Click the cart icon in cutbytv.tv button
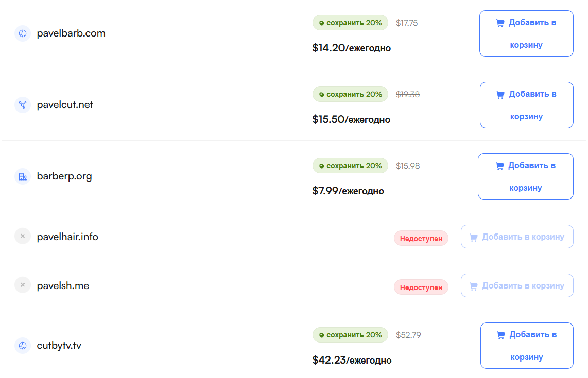 pyautogui.click(x=500, y=335)
